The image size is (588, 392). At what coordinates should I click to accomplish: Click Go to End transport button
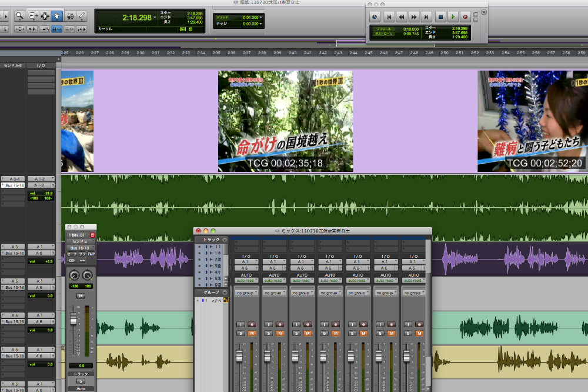[x=426, y=17]
